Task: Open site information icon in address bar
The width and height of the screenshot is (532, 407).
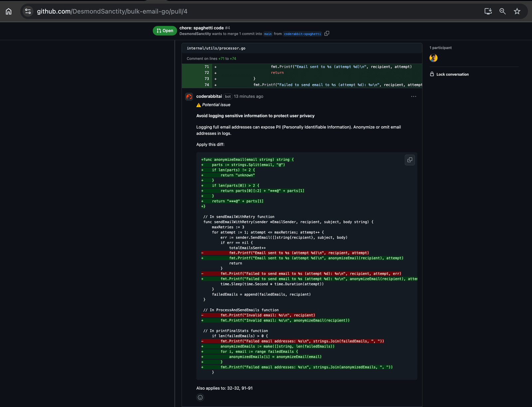Action: point(28,11)
